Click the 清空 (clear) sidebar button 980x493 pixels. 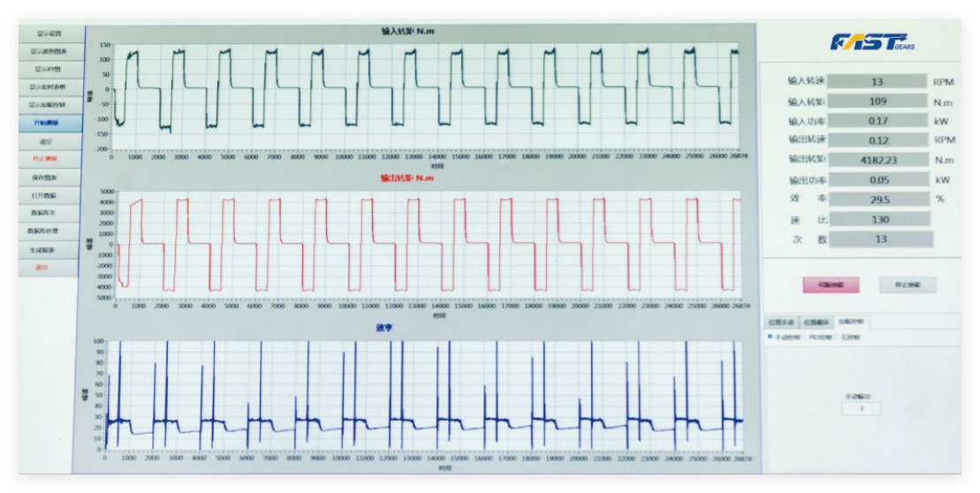click(x=49, y=141)
